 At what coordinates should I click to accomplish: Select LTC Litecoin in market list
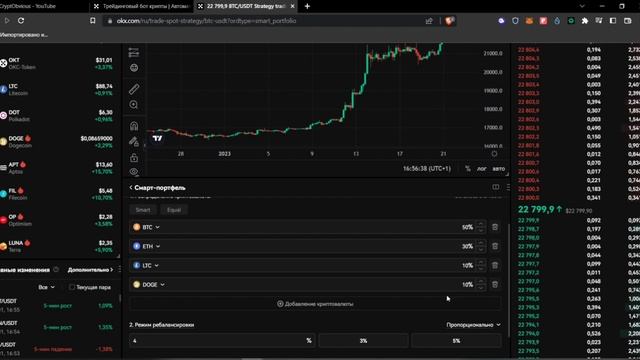[x=57, y=89]
